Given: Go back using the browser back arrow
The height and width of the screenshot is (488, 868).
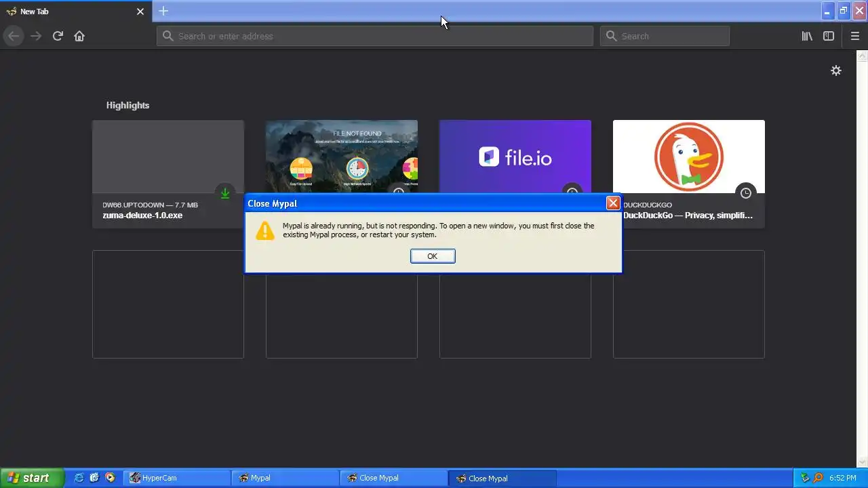Looking at the screenshot, I should tap(14, 36).
